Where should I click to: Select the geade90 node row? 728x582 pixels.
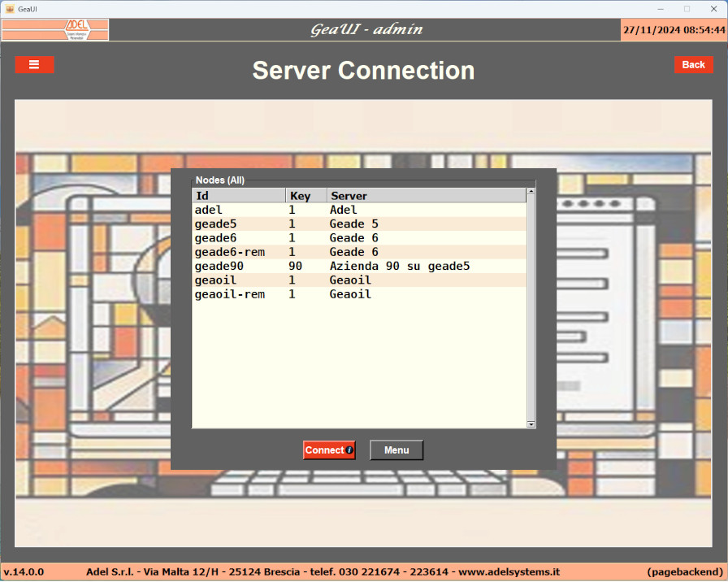point(359,266)
